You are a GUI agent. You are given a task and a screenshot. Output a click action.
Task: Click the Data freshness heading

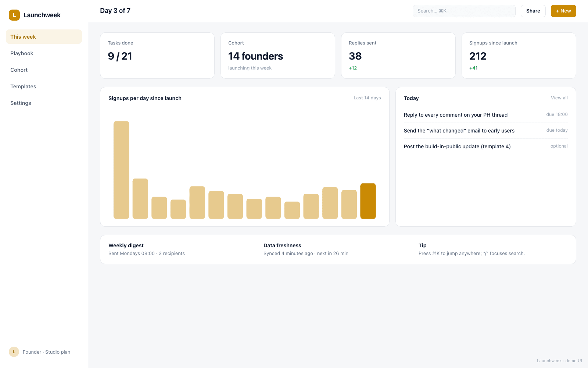click(x=282, y=245)
